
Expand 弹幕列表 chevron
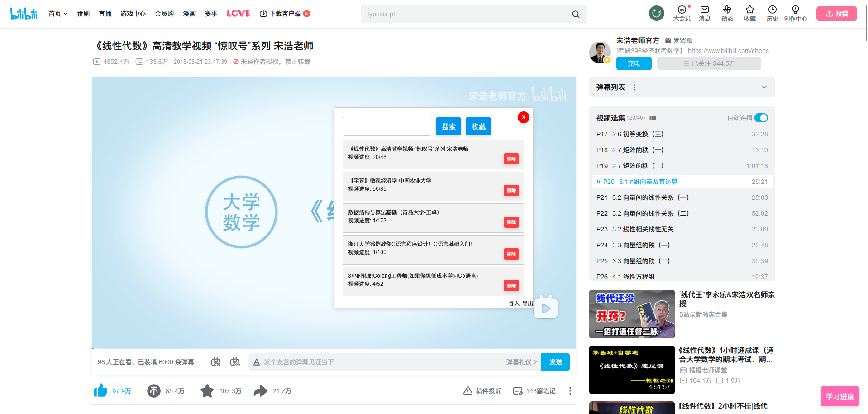[764, 87]
